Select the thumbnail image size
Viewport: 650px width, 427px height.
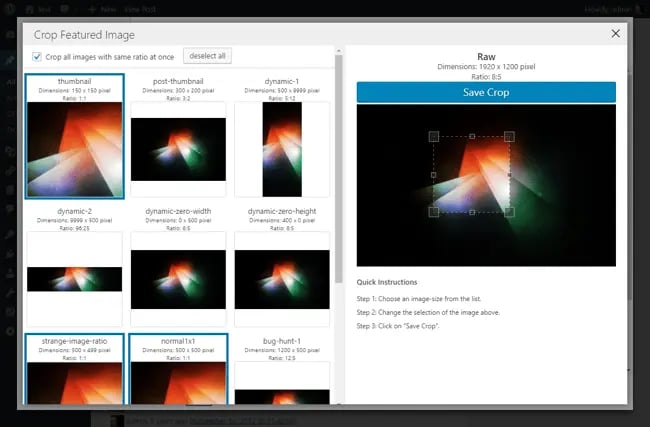pos(75,135)
